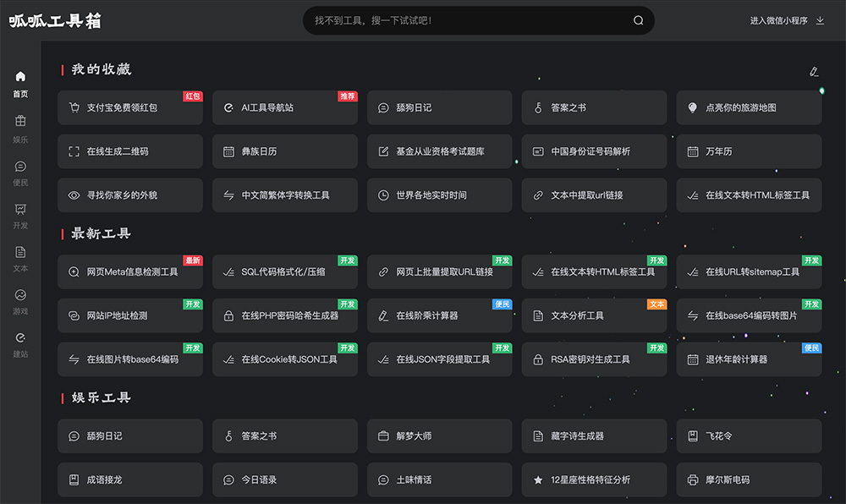Click the edit favorites pencil icon
The height and width of the screenshot is (504, 846).
pyautogui.click(x=814, y=72)
